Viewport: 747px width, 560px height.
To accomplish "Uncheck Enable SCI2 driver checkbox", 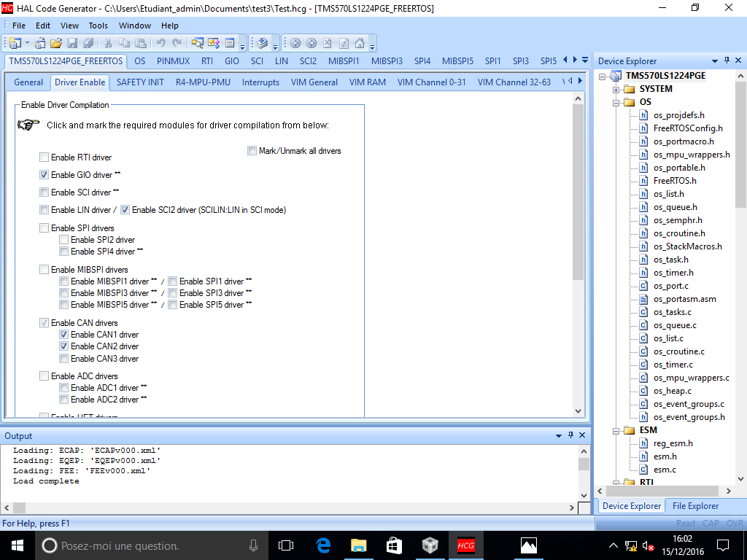I will tap(125, 209).
